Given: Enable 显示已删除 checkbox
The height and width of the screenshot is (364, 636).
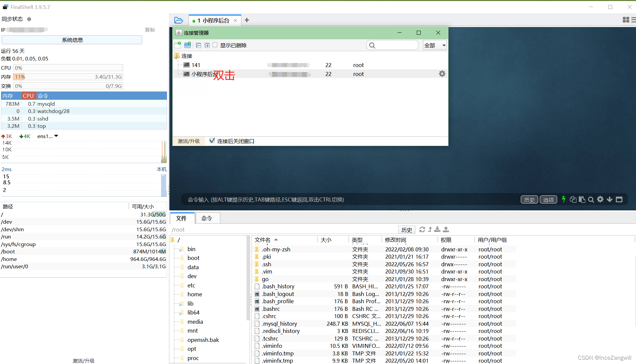Looking at the screenshot, I should [215, 45].
